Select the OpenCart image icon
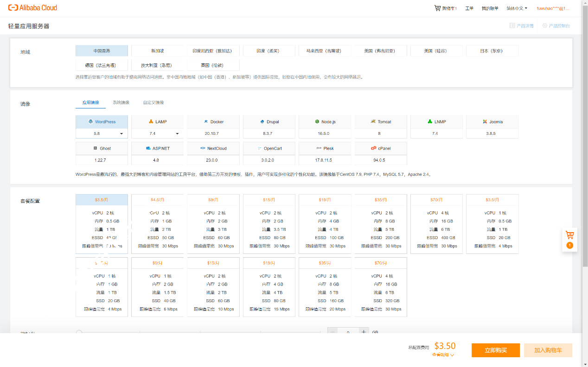Screen dimensions: 588x367 pyautogui.click(x=259, y=148)
